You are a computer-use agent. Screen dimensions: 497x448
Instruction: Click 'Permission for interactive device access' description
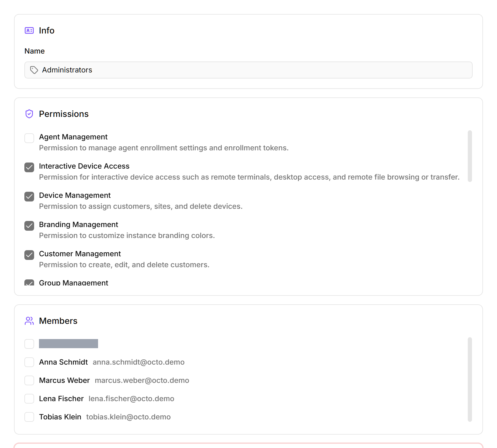[x=249, y=177]
